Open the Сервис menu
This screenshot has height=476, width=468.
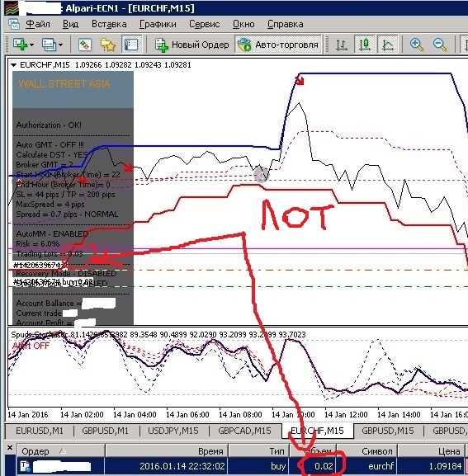[x=204, y=24]
